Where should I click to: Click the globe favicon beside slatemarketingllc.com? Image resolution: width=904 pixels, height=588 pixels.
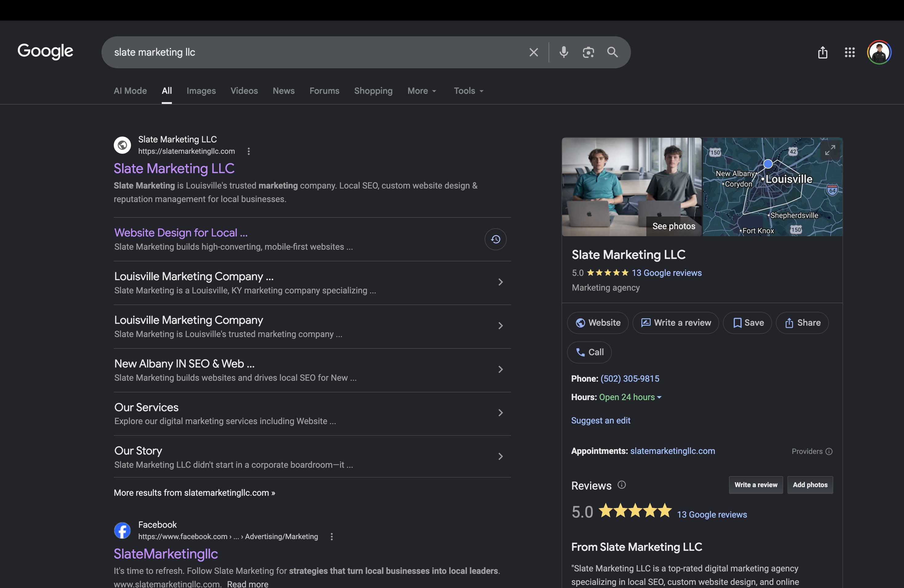122,145
